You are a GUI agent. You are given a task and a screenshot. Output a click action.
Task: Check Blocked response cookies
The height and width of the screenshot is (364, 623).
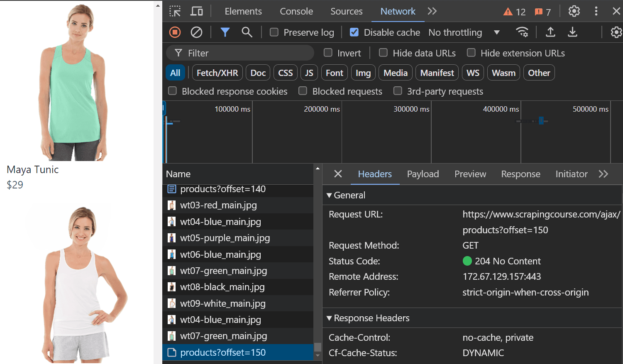click(172, 91)
